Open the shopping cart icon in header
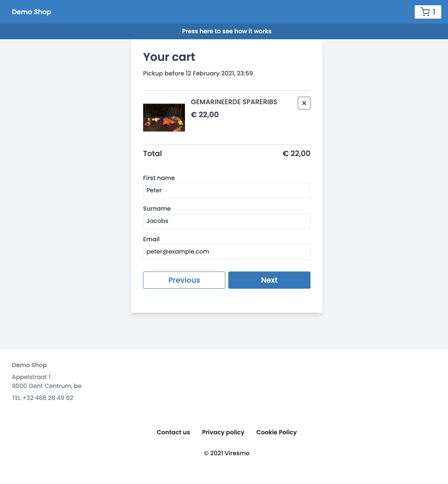 tap(428, 12)
